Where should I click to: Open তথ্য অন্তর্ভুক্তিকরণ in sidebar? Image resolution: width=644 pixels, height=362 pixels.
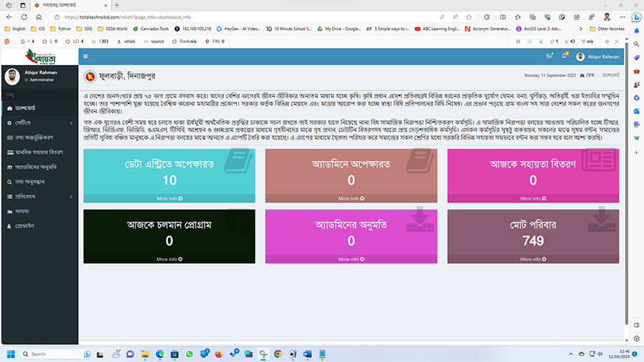39,137
